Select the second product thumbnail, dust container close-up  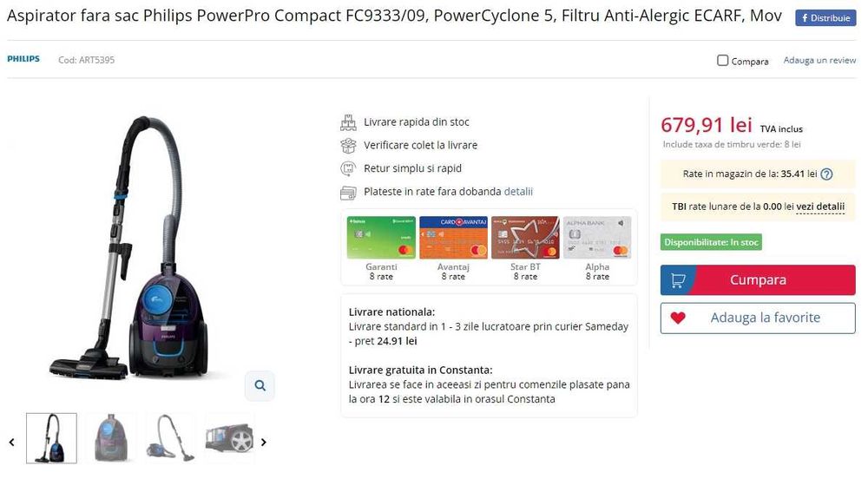click(x=111, y=438)
